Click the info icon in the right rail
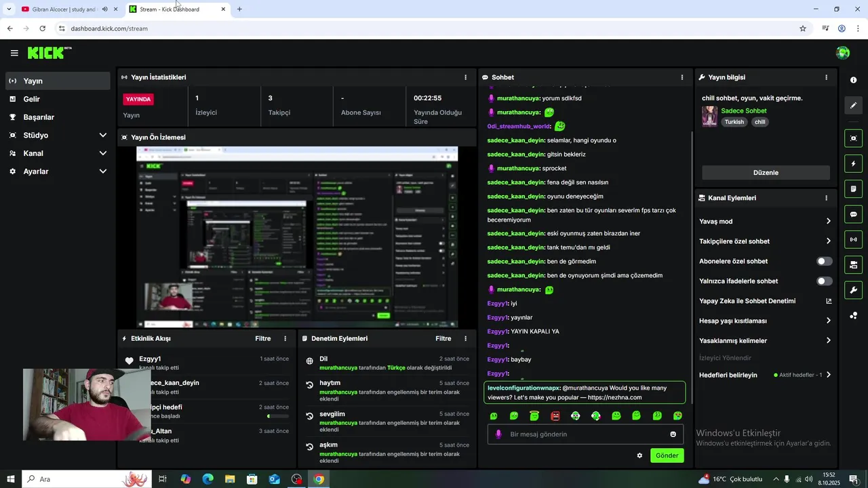 [853, 80]
